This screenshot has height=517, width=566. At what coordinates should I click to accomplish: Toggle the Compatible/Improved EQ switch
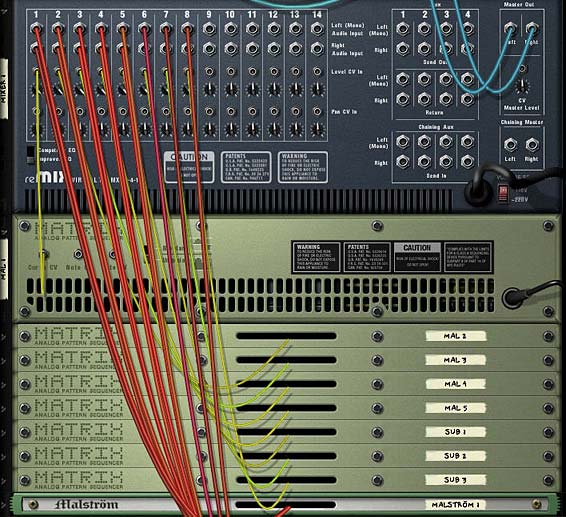[x=31, y=155]
